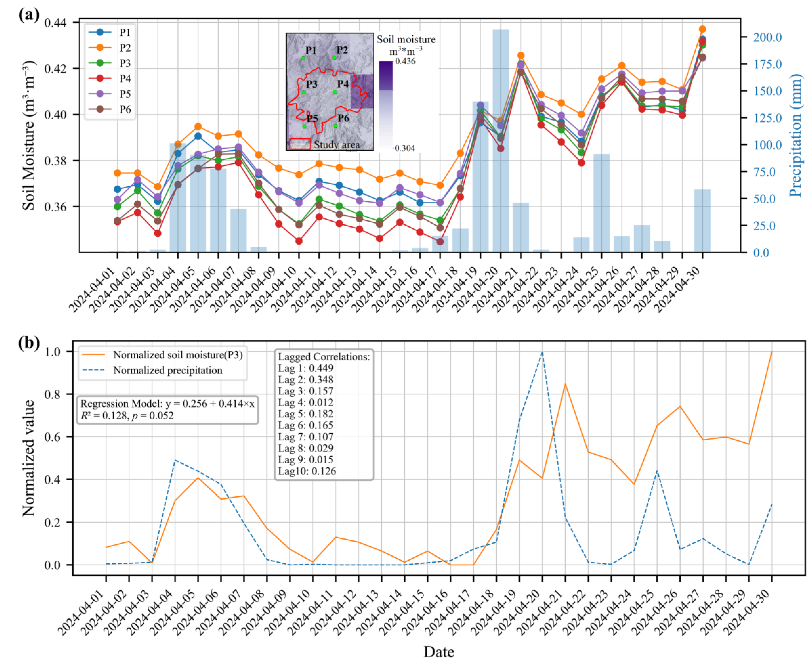Click the inset study area map image
The width and height of the screenshot is (812, 668).
(330, 92)
